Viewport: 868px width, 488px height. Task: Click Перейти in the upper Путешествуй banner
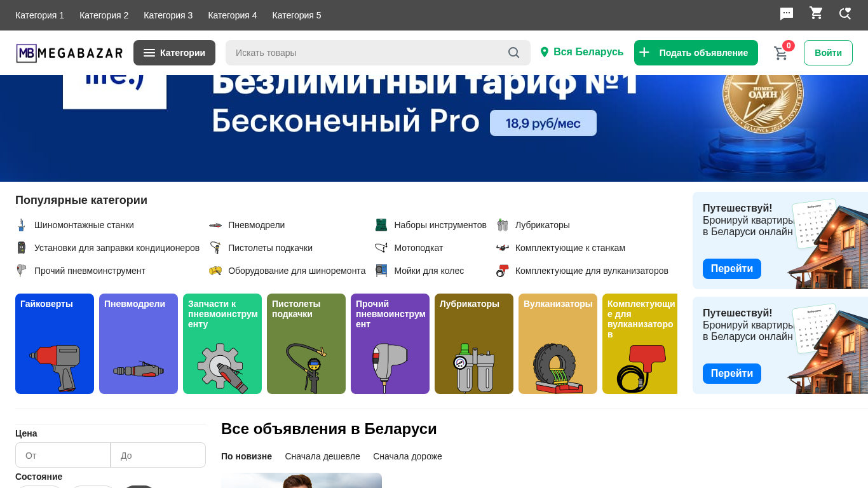pyautogui.click(x=732, y=269)
